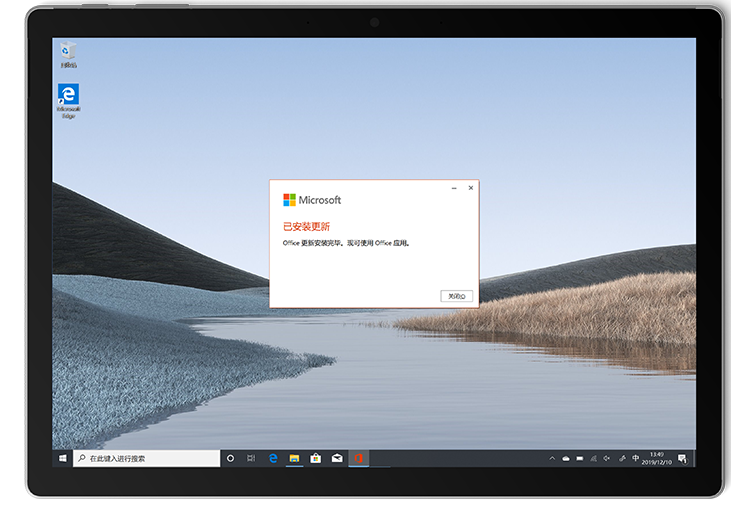Switch the Chinese input method indicator
The image size is (731, 524).
[x=635, y=458]
